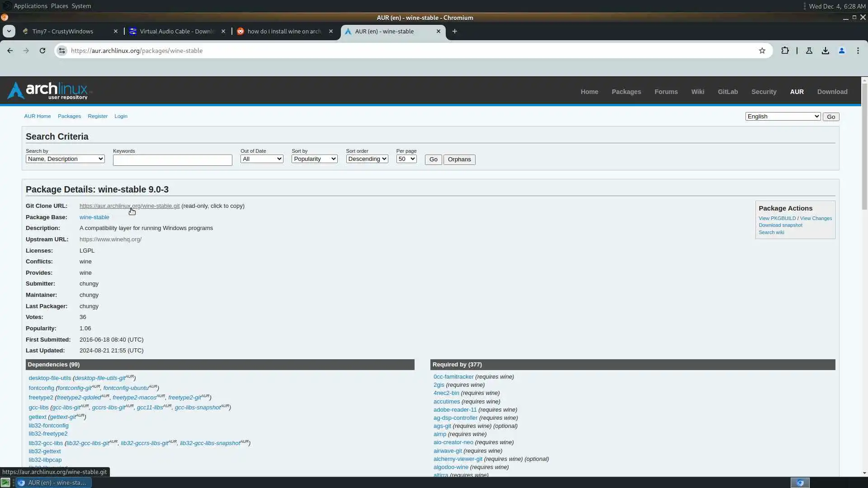Screen dimensions: 868x488
Task: Open the Chrome Labs flask icon
Action: tap(809, 51)
